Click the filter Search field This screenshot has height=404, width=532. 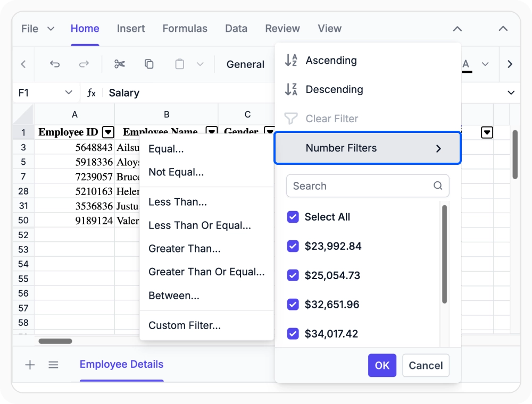(368, 186)
